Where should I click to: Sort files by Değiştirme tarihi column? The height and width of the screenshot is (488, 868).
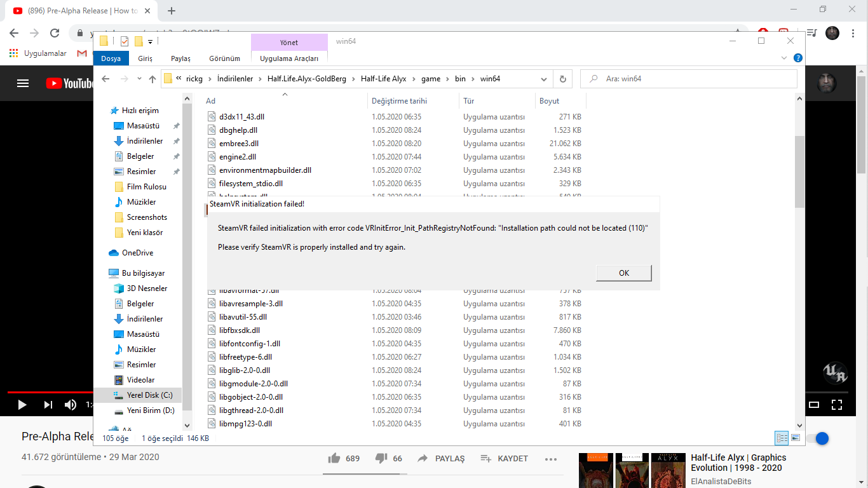tap(413, 101)
